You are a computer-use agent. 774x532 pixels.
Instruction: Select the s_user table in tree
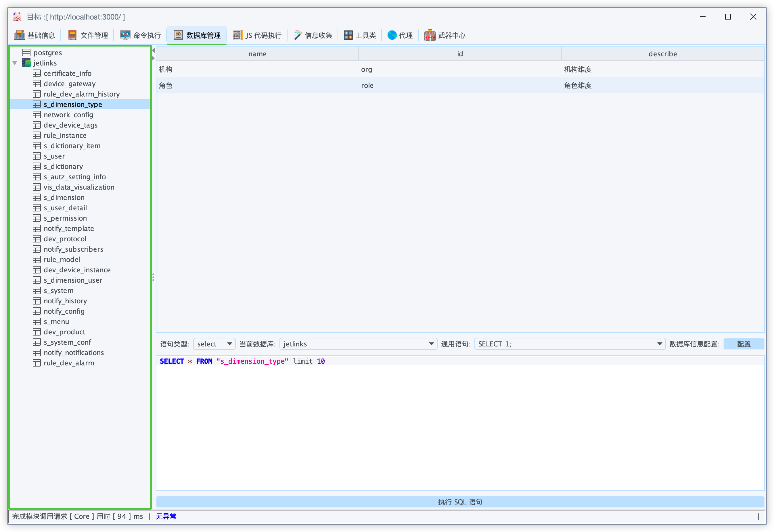click(54, 156)
